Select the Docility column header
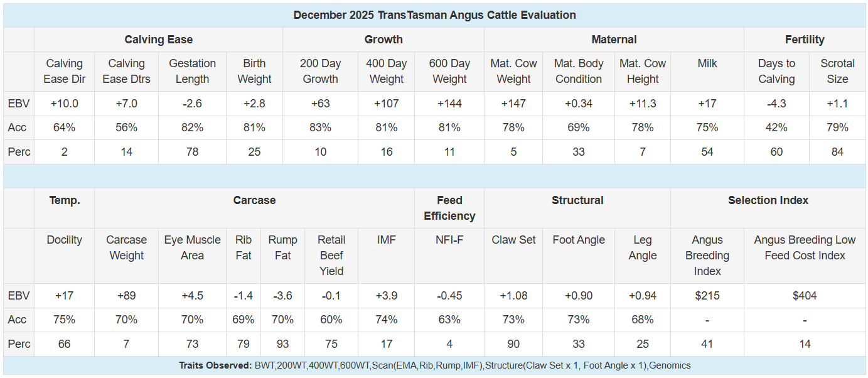 64,240
